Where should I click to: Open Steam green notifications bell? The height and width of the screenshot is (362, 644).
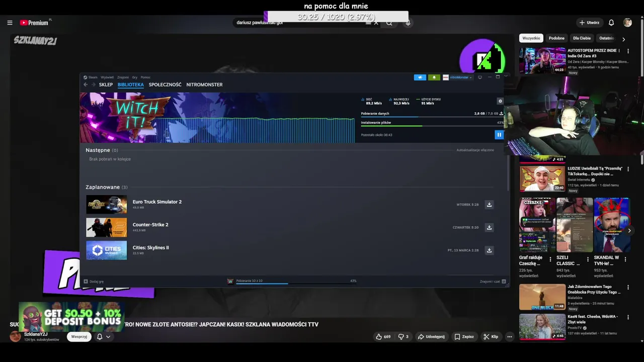434,77
